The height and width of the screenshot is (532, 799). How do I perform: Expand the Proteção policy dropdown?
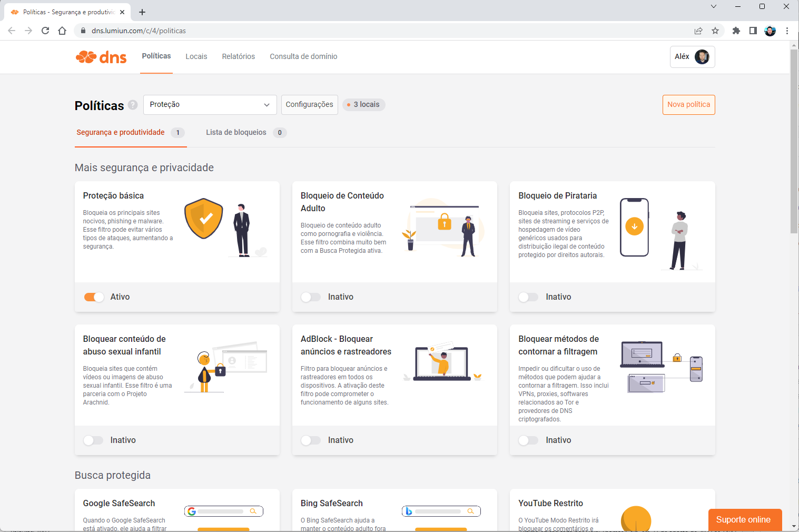[x=210, y=105]
